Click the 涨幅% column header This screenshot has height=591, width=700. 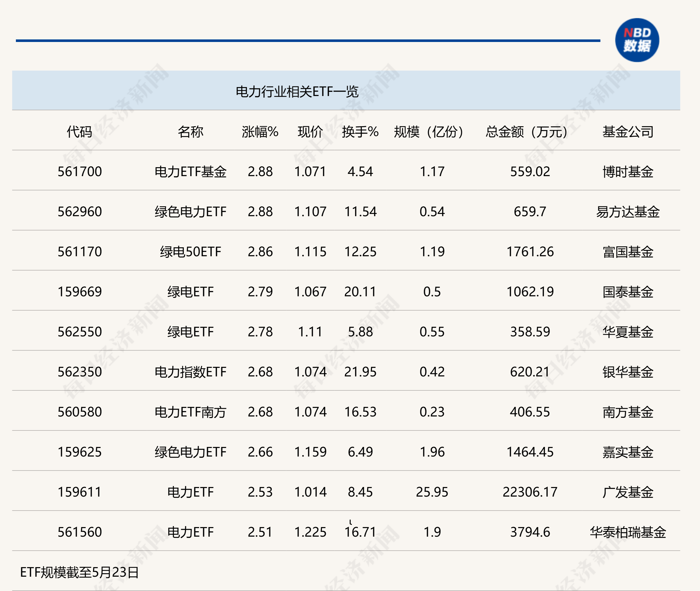pos(260,132)
